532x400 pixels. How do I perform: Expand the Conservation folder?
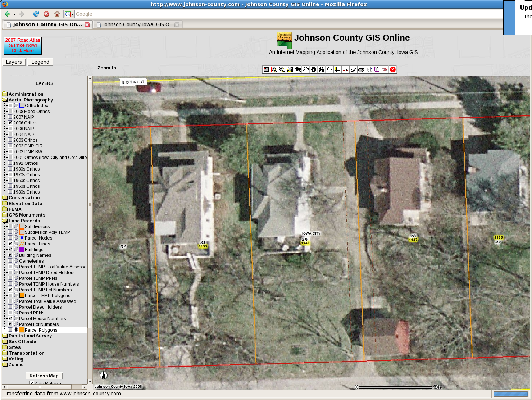pos(5,197)
